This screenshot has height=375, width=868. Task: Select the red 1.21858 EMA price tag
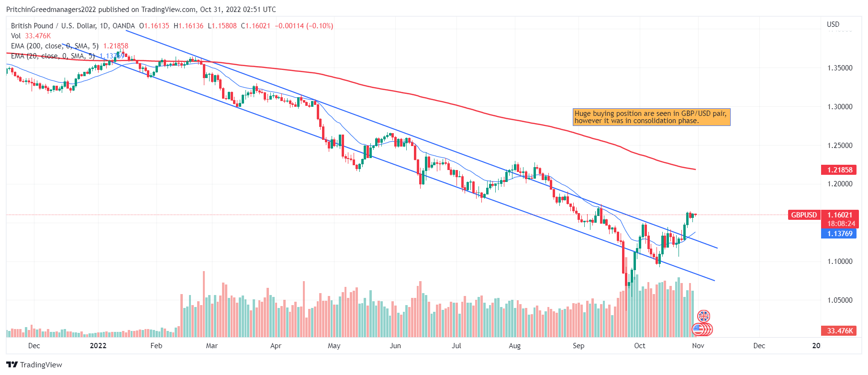tap(839, 170)
